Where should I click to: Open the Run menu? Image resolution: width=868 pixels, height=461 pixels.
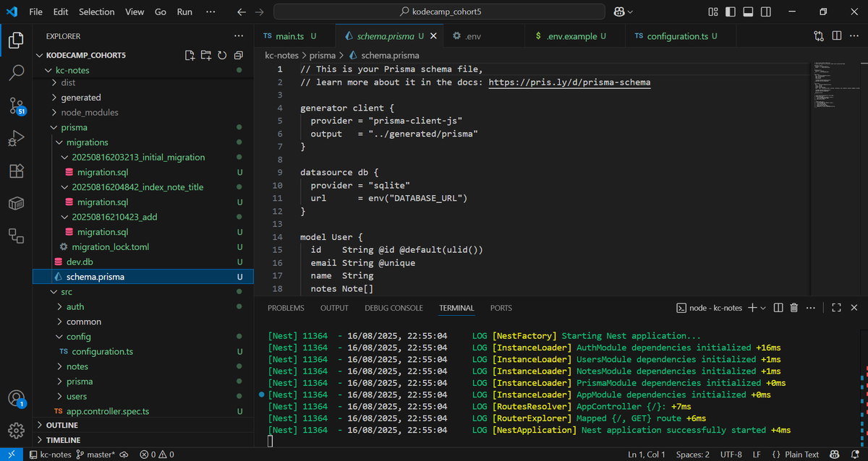click(184, 12)
